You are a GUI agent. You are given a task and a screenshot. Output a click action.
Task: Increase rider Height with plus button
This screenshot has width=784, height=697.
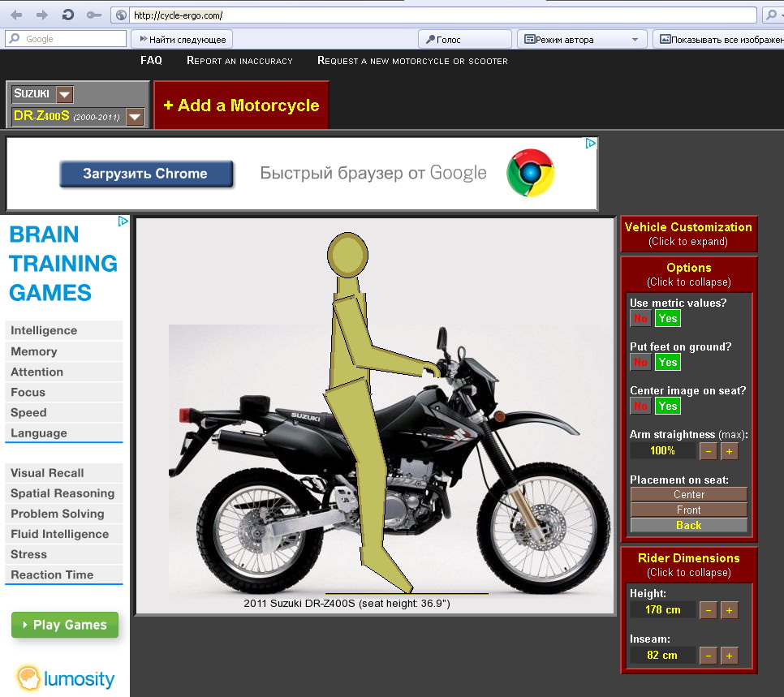pos(729,610)
